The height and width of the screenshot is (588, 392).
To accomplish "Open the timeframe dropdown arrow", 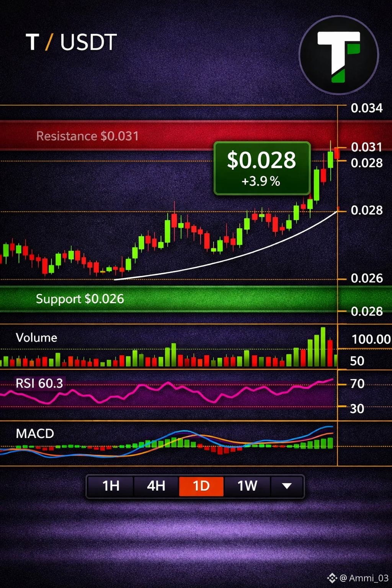I will pyautogui.click(x=287, y=486).
